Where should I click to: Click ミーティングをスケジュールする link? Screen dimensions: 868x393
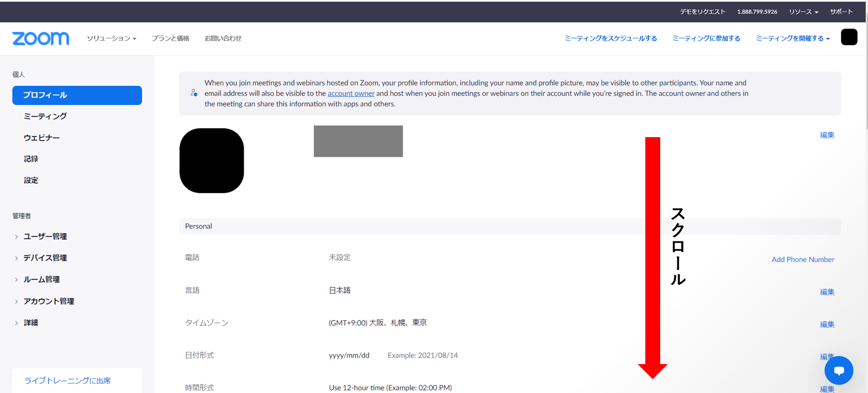click(x=610, y=39)
